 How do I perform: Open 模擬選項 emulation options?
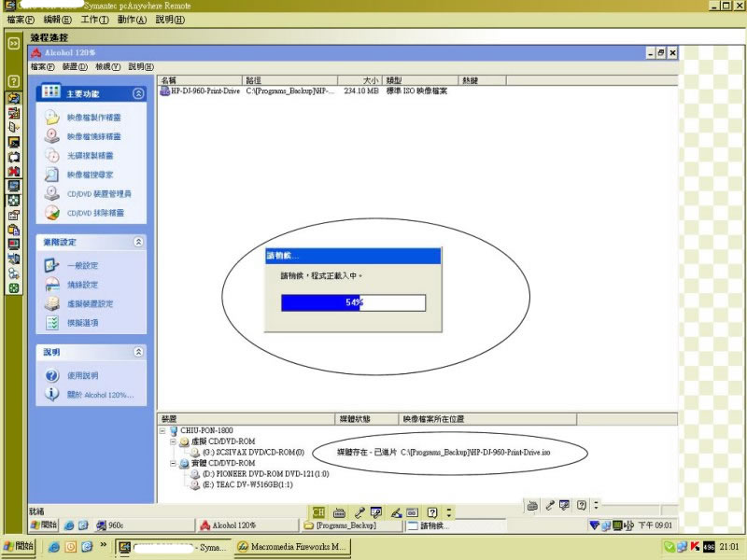click(82, 323)
